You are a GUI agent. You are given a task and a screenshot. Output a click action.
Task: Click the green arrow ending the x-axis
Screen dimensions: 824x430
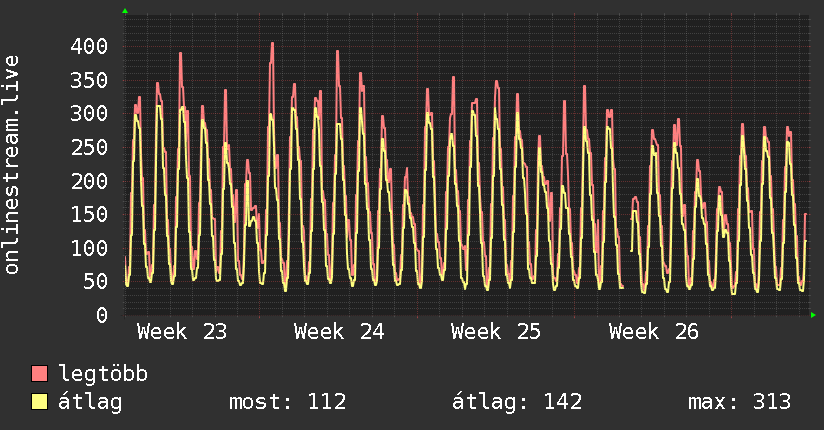point(813,315)
